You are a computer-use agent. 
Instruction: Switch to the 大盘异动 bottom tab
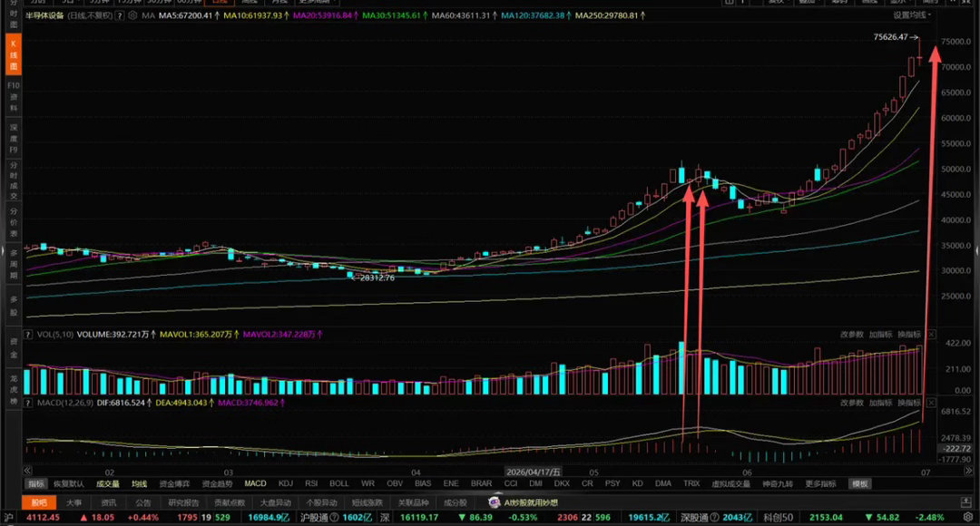point(276,502)
